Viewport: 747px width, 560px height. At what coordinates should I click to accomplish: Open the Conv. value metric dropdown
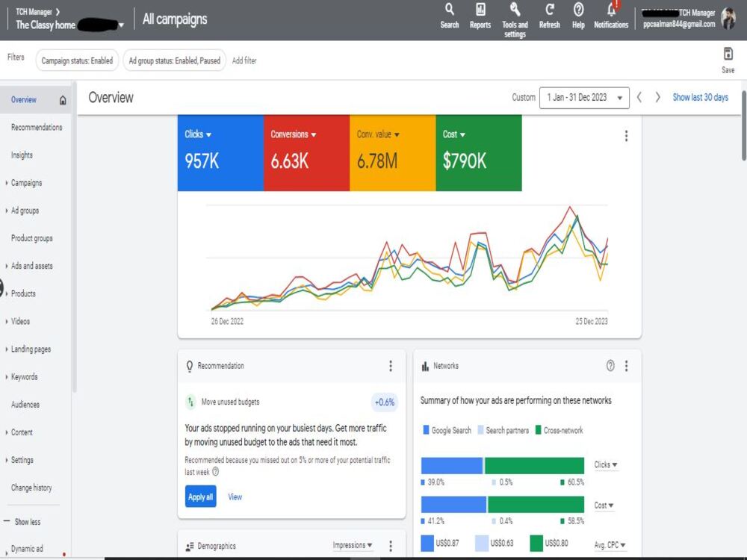378,134
